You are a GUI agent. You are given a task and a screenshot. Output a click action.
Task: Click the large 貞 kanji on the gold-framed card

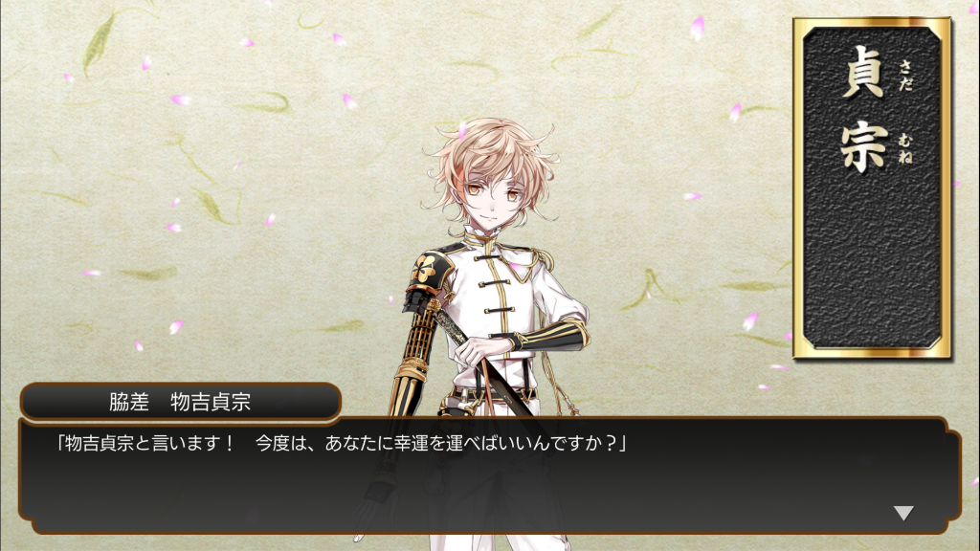point(863,73)
